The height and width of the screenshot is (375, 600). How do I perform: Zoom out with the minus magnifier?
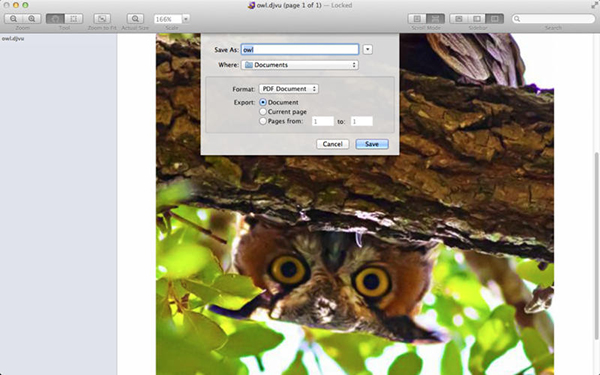click(13, 18)
